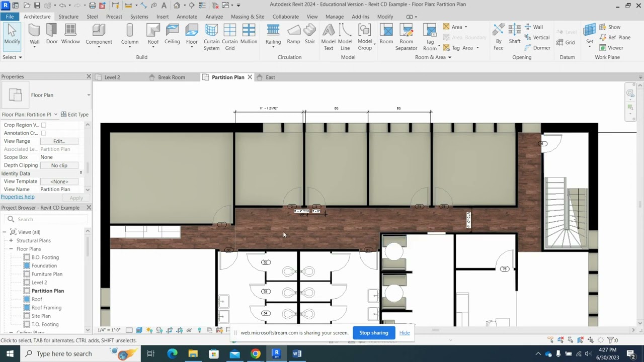Image resolution: width=644 pixels, height=362 pixels.
Task: Open the Structure ribbon tab
Action: click(68, 17)
